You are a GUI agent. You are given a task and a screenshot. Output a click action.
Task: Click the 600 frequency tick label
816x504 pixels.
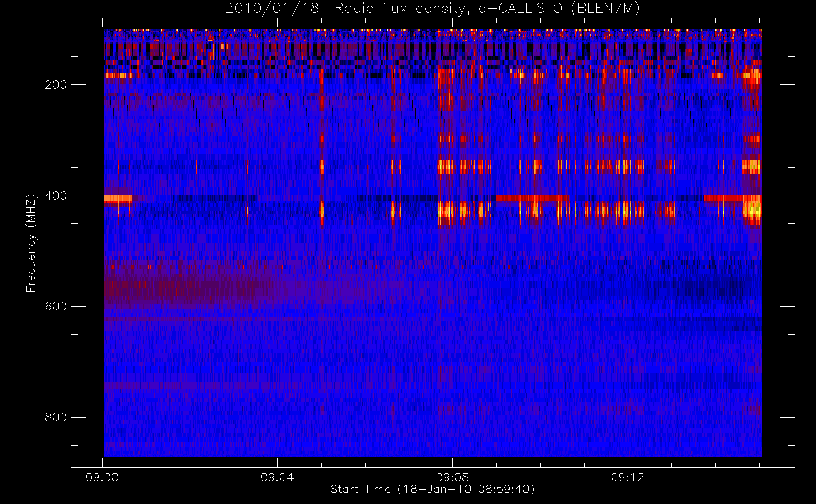point(55,306)
